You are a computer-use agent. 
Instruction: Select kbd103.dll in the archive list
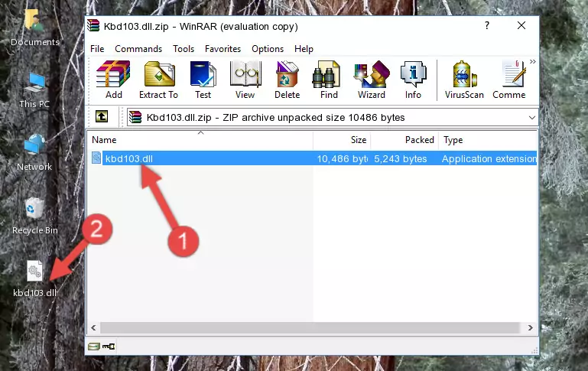129,158
